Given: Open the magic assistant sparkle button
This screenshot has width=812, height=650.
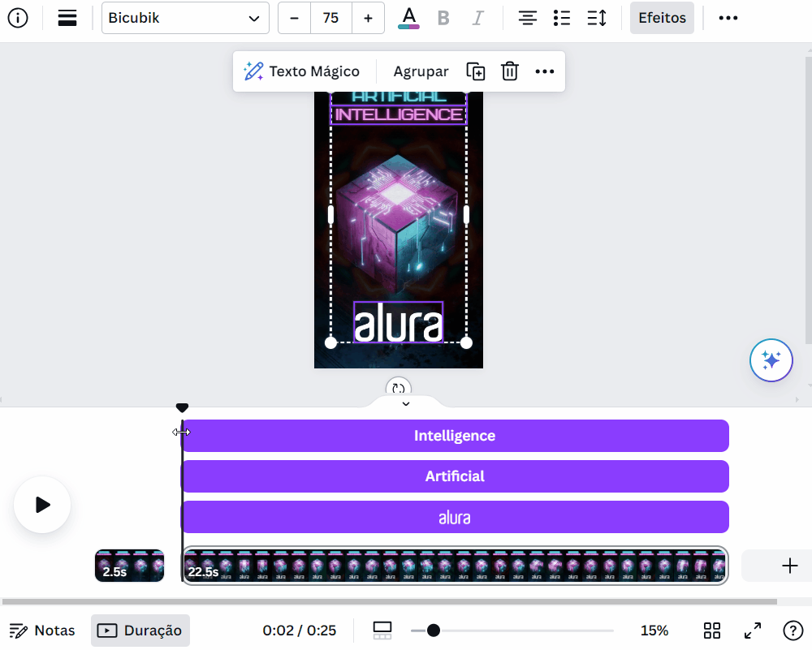Looking at the screenshot, I should 771,360.
